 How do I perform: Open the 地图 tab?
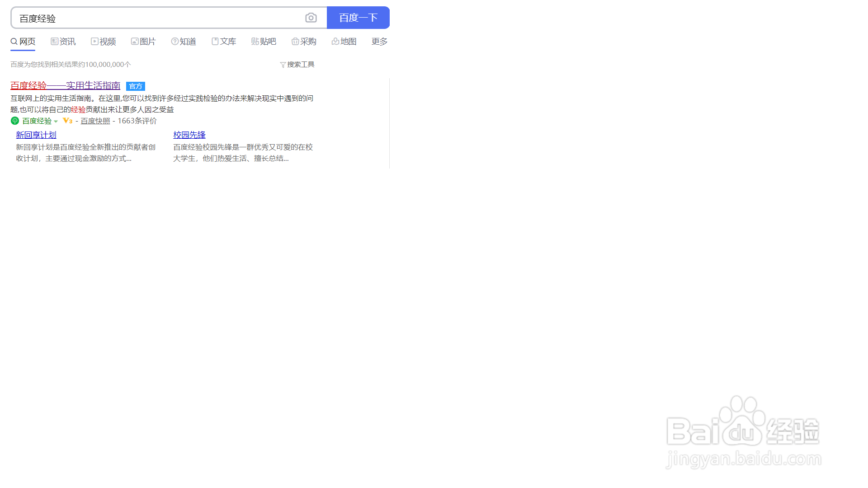coord(344,42)
